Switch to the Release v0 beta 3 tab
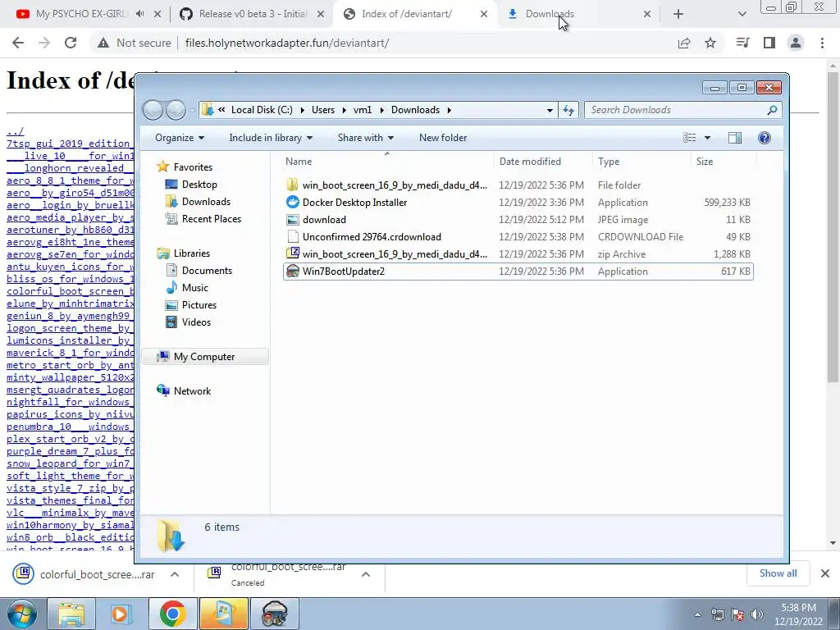Image resolution: width=840 pixels, height=630 pixels. pos(253,14)
